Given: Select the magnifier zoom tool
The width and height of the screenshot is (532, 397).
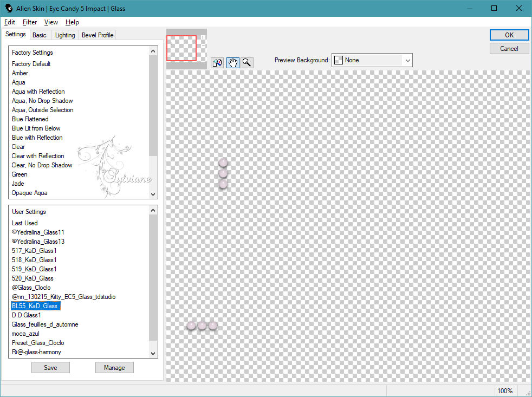Looking at the screenshot, I should (x=247, y=62).
